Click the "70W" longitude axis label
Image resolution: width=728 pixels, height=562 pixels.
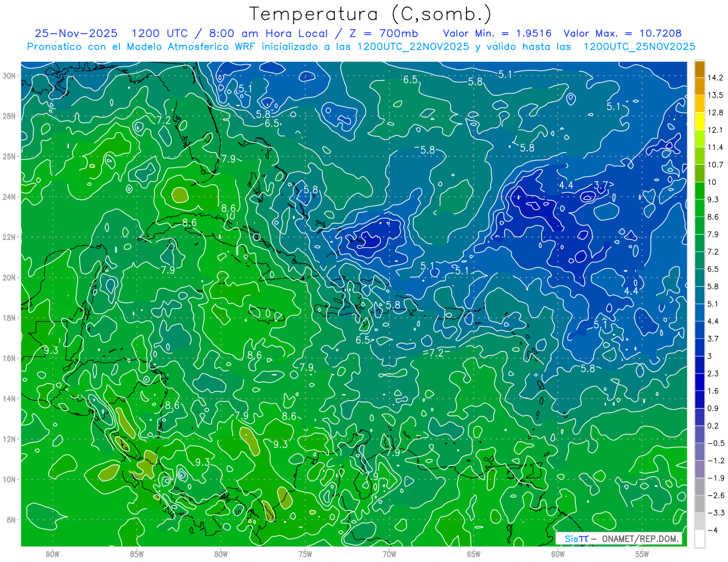389,554
